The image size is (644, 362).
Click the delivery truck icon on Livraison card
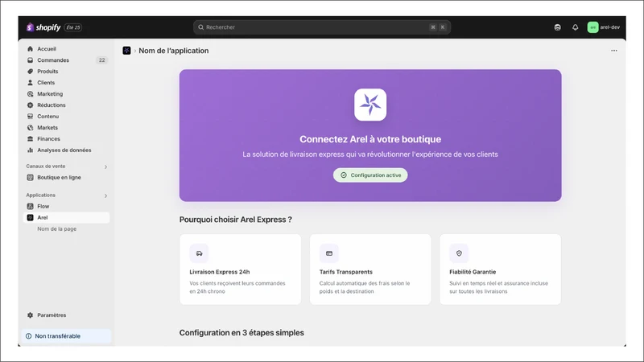(x=199, y=253)
